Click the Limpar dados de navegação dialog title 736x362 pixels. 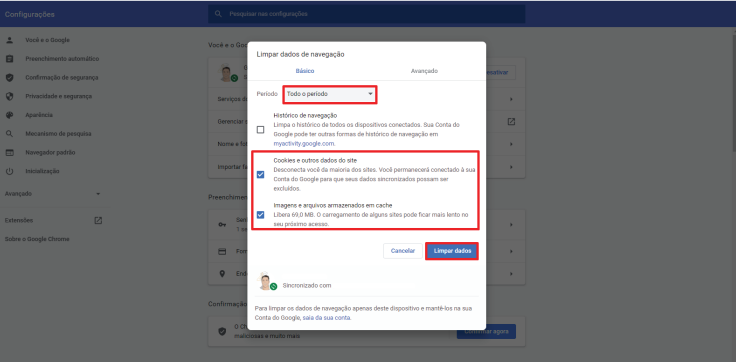[300, 54]
